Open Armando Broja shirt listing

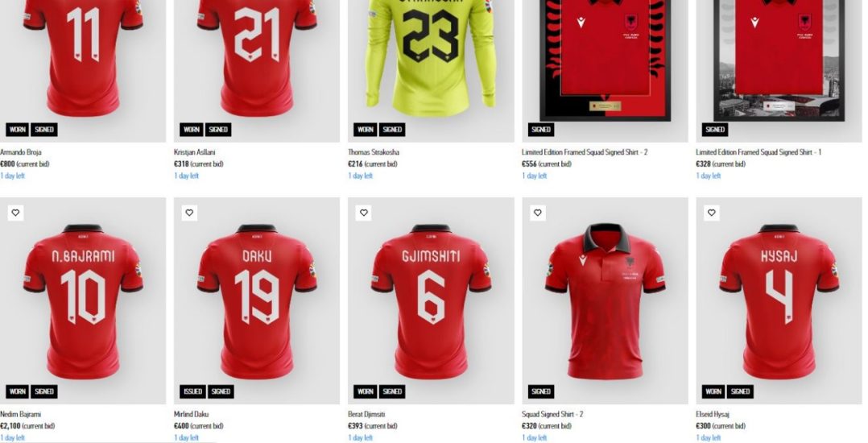click(x=21, y=152)
